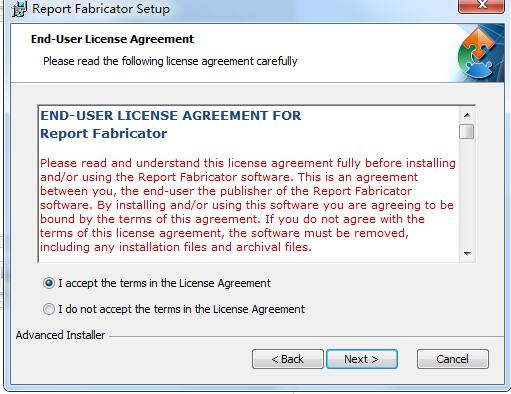
Task: Click the "I accept the terms" label text
Action: [x=165, y=283]
